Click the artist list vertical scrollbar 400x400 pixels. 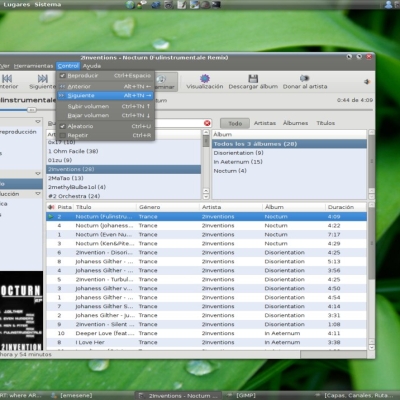click(206, 165)
